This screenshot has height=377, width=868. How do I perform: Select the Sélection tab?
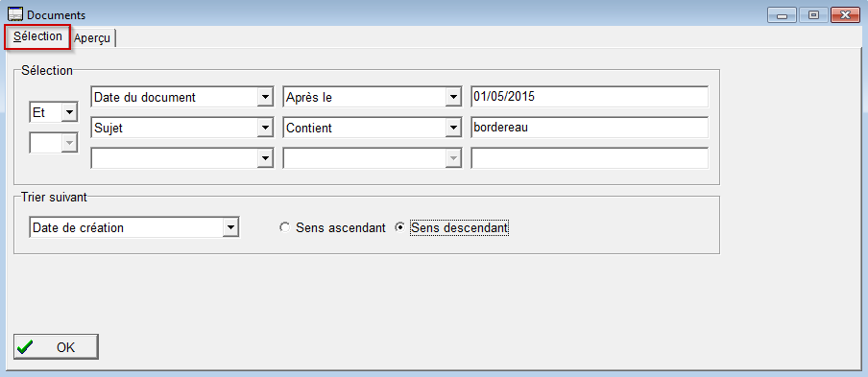click(38, 37)
